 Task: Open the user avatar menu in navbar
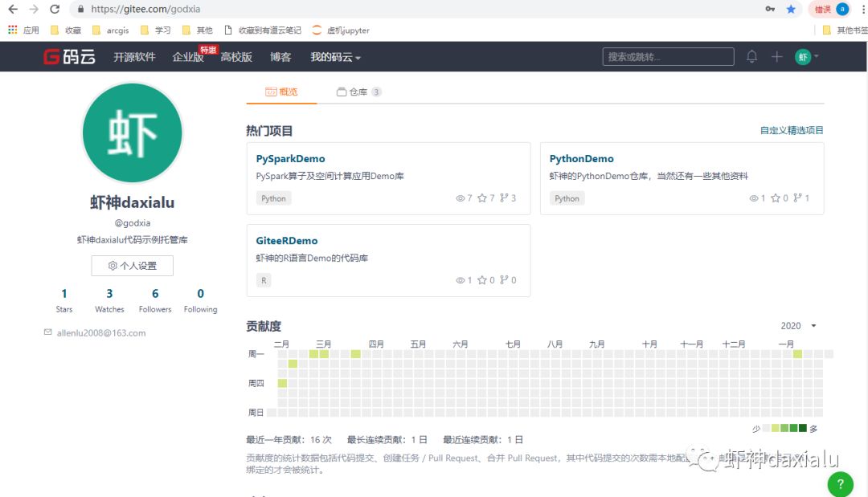click(x=806, y=56)
